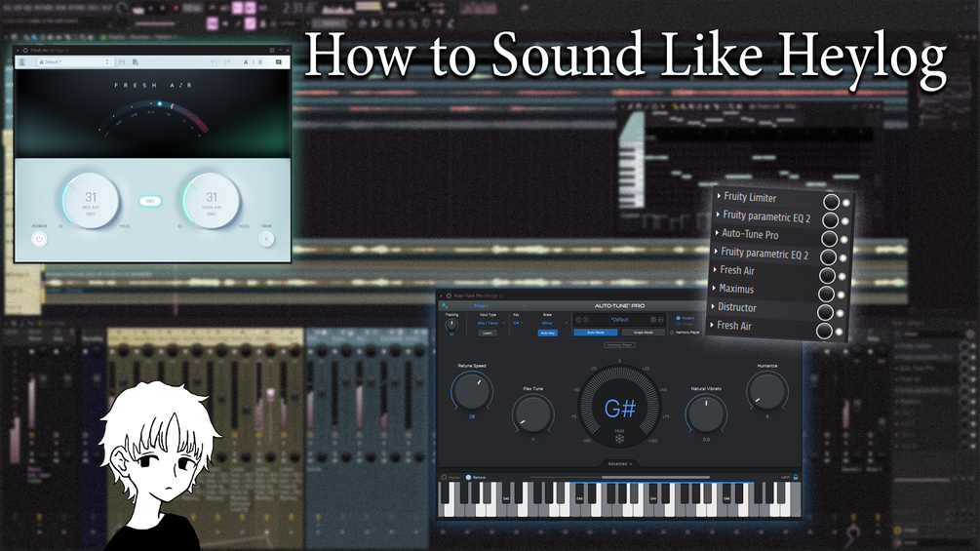Click the Auto-Tune *Default preset name field
The image size is (980, 551).
coord(619,320)
